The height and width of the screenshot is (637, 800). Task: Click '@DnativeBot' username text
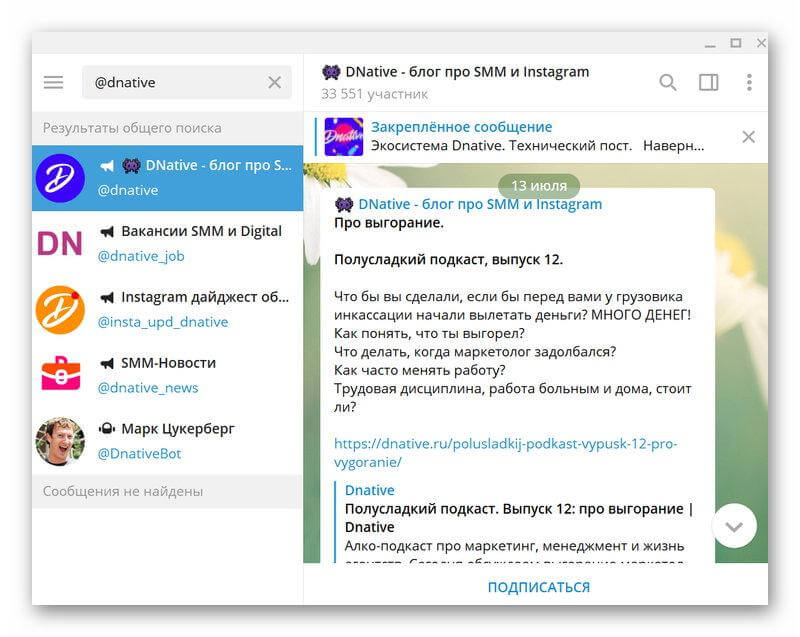(139, 453)
